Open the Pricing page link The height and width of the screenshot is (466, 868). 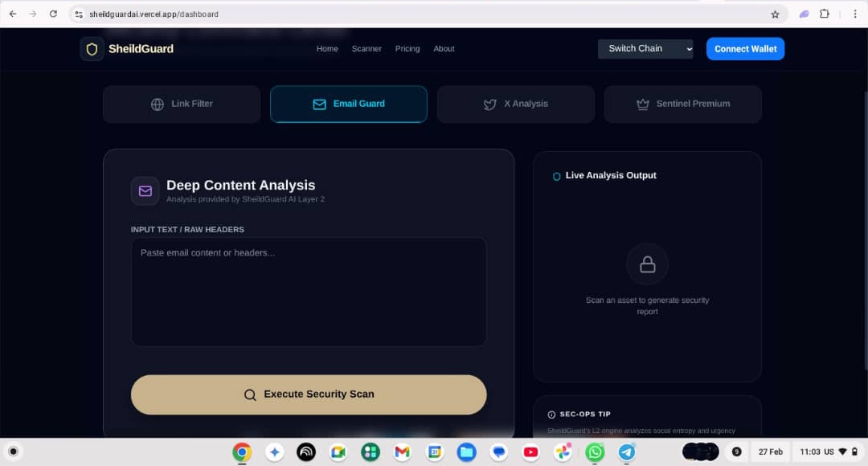[x=407, y=49]
